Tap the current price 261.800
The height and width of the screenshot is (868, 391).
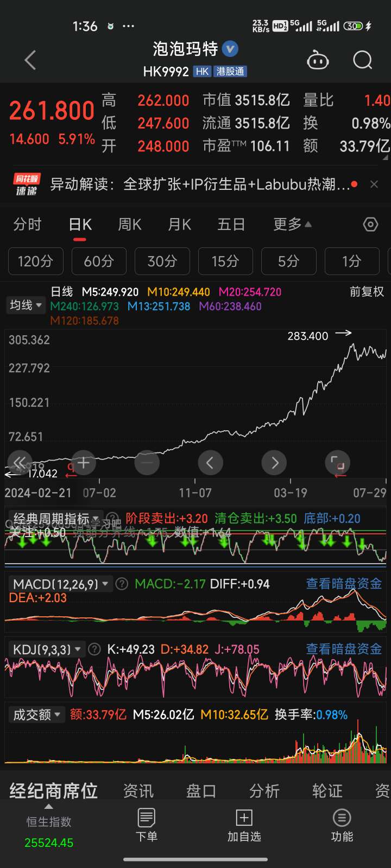click(x=52, y=111)
